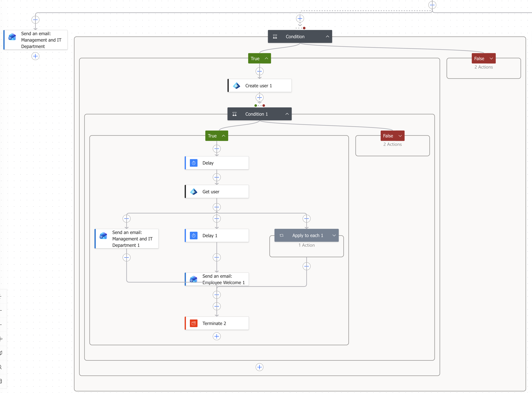Image resolution: width=532 pixels, height=393 pixels.
Task: Click the condition icon on the Condition header
Action: pos(275,36)
